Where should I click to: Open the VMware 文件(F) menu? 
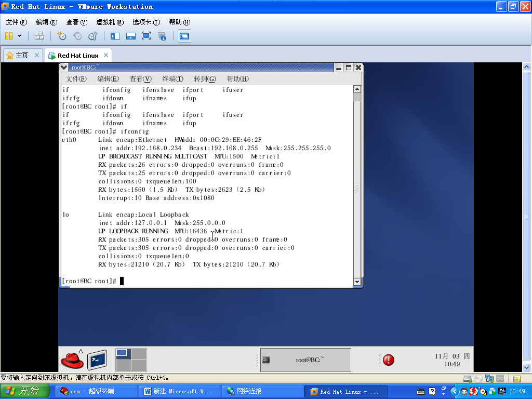click(x=16, y=22)
